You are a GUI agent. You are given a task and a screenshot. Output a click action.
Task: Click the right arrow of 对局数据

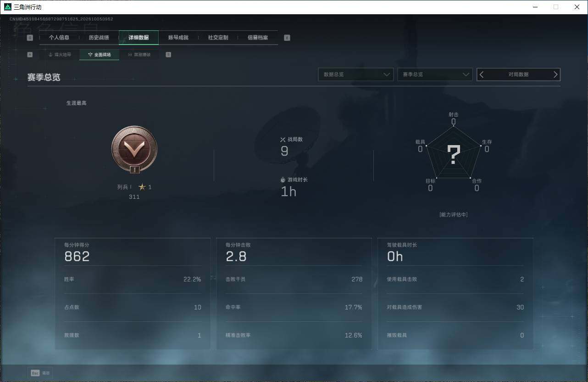tap(555, 74)
